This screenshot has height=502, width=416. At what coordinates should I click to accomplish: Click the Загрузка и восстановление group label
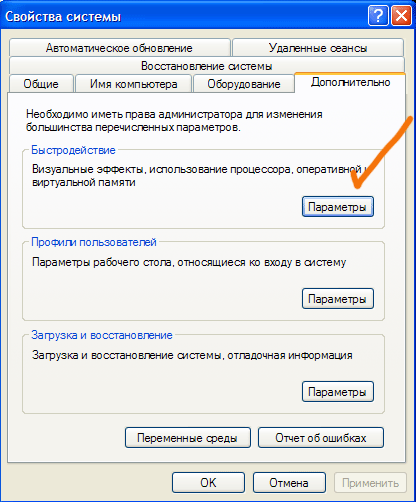click(x=102, y=335)
